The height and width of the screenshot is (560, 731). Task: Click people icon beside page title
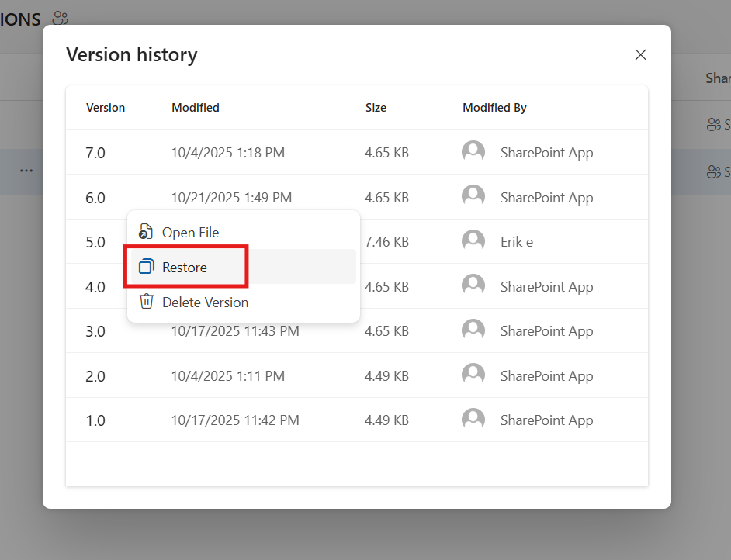pos(60,18)
